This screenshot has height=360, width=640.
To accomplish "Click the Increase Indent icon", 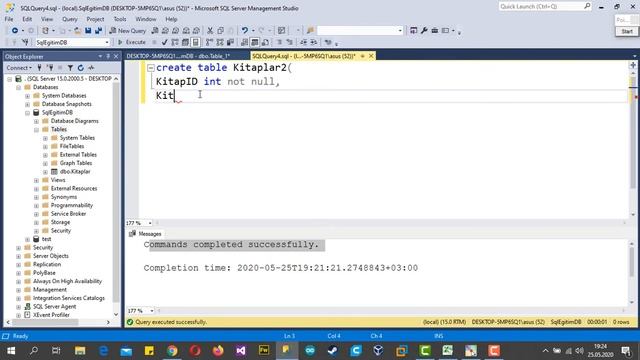I will 313,42.
